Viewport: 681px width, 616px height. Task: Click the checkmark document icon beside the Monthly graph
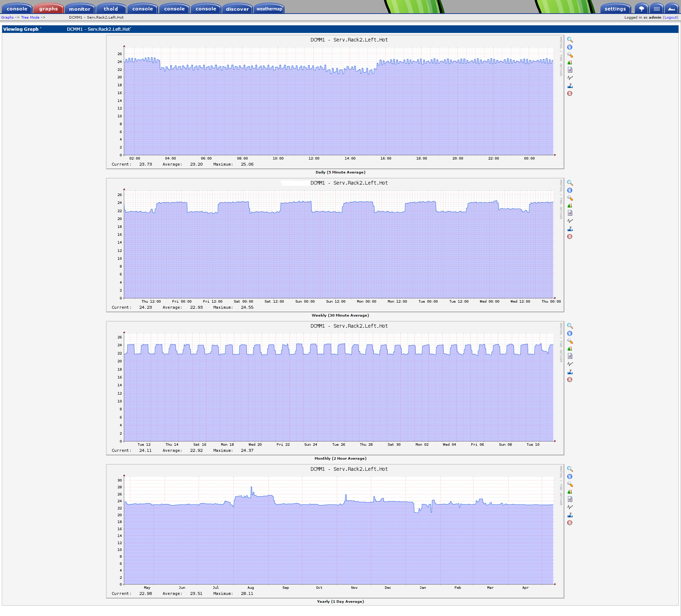570,356
